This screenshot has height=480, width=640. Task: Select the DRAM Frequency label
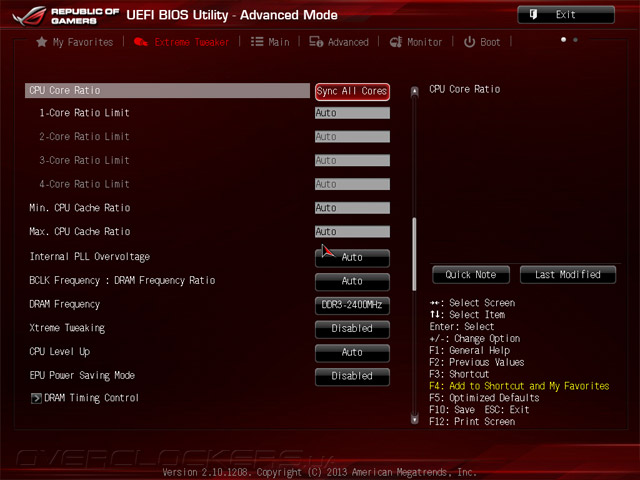point(64,304)
